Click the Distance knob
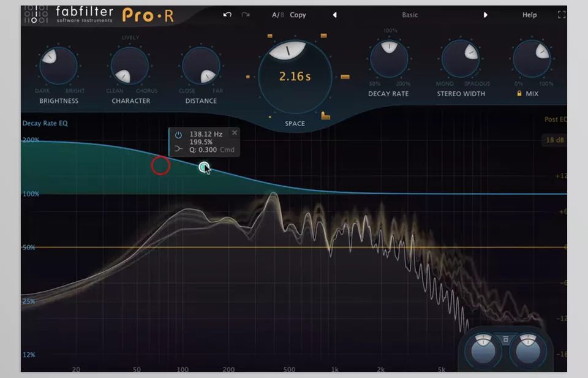588x378 pixels. point(201,66)
